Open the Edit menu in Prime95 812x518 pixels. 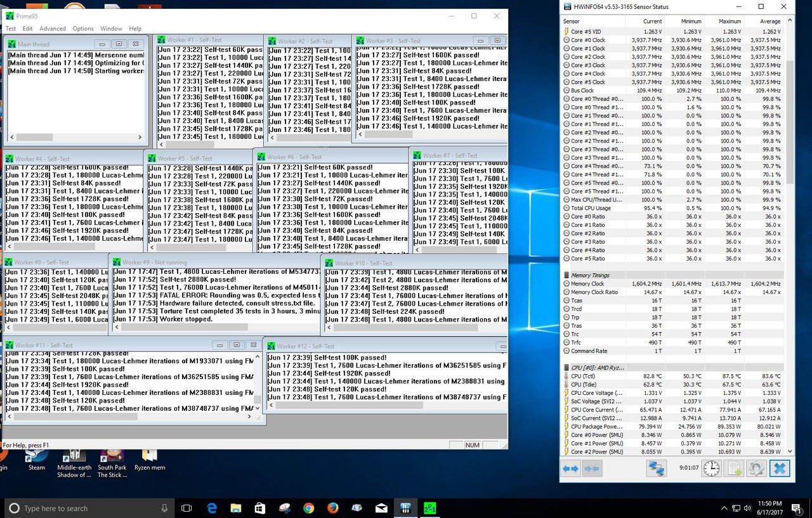pyautogui.click(x=28, y=29)
